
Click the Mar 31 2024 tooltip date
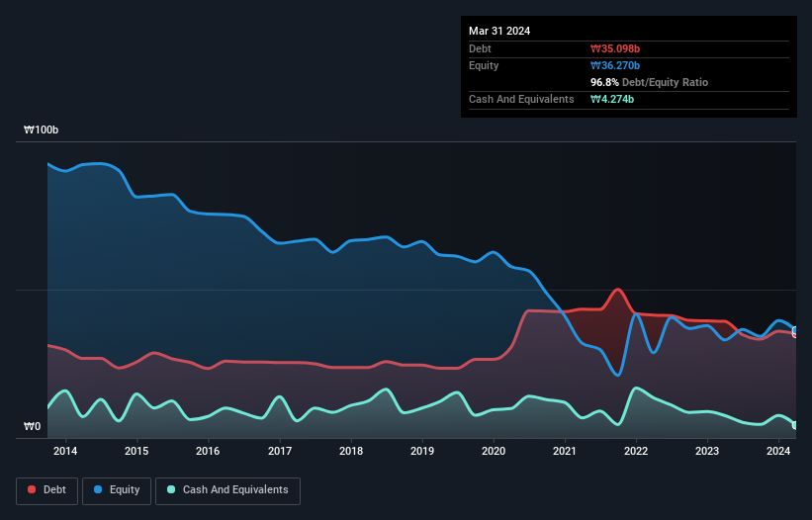point(499,31)
